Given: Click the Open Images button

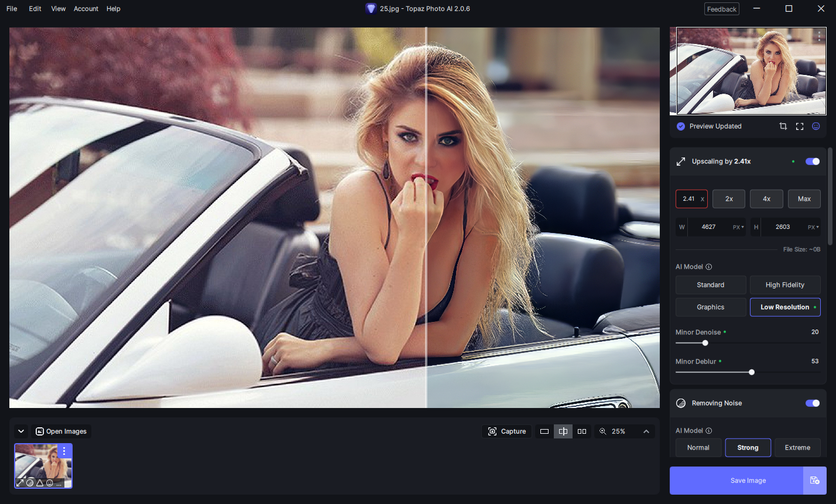Looking at the screenshot, I should (x=61, y=431).
